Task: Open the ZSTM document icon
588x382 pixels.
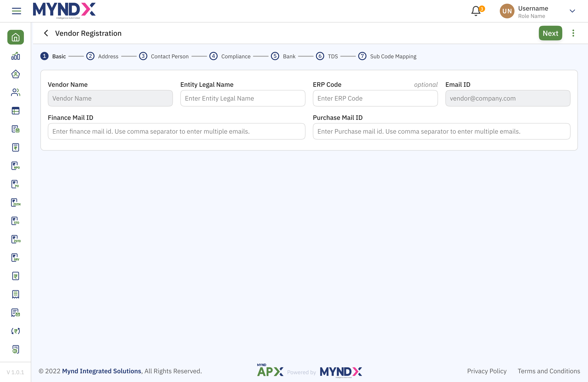Action: (16, 202)
